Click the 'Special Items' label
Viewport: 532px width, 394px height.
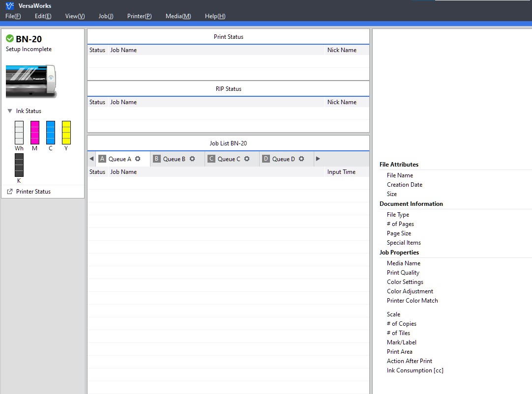click(x=404, y=243)
